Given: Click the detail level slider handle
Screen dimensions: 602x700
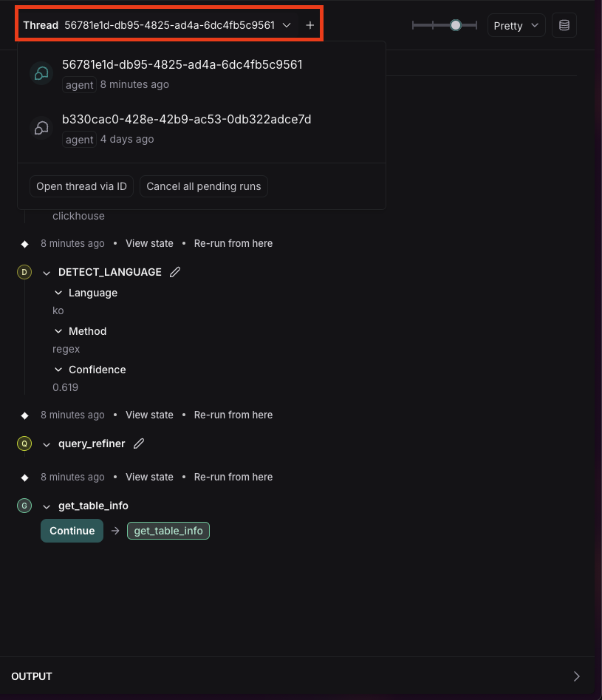Looking at the screenshot, I should click(456, 25).
